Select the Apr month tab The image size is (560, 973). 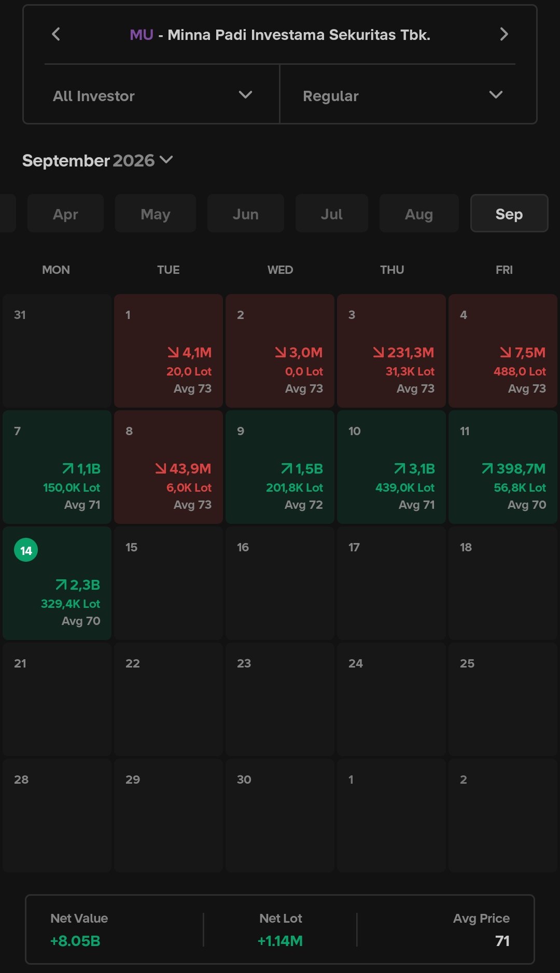pyautogui.click(x=65, y=214)
